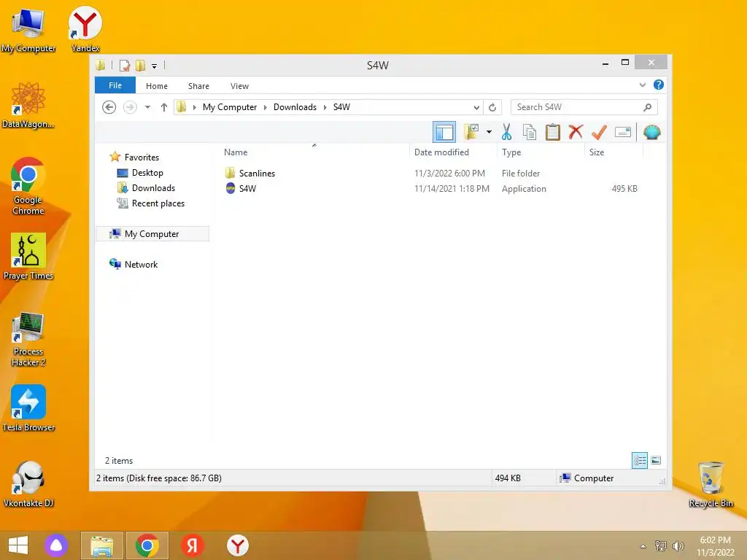Switch to the View ribbon tab

click(239, 86)
